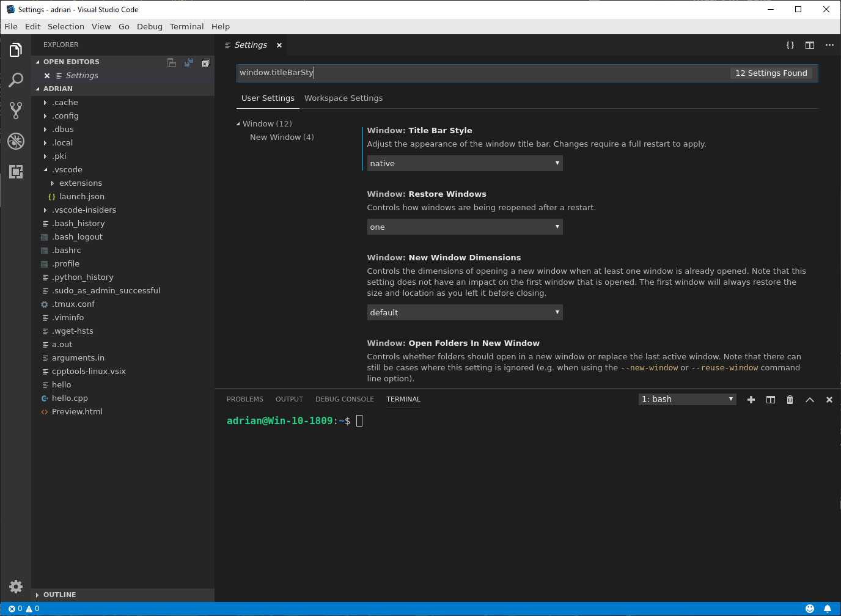The image size is (841, 616).
Task: Open the Explorer view in activity bar
Action: click(16, 50)
